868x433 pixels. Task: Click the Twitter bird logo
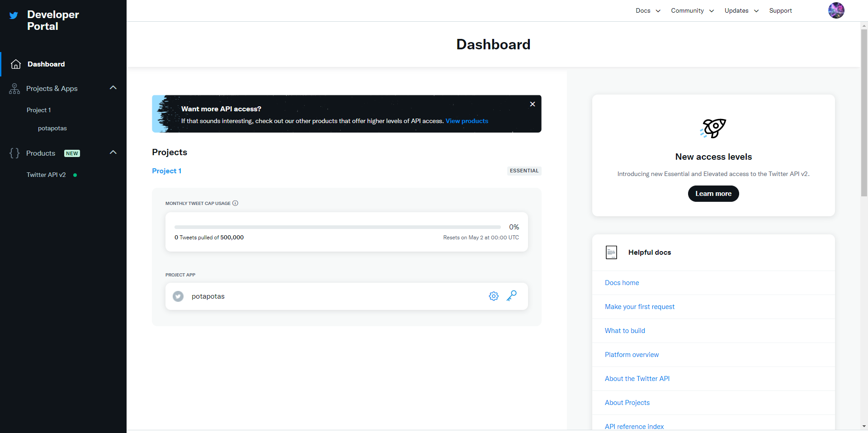pyautogui.click(x=14, y=16)
